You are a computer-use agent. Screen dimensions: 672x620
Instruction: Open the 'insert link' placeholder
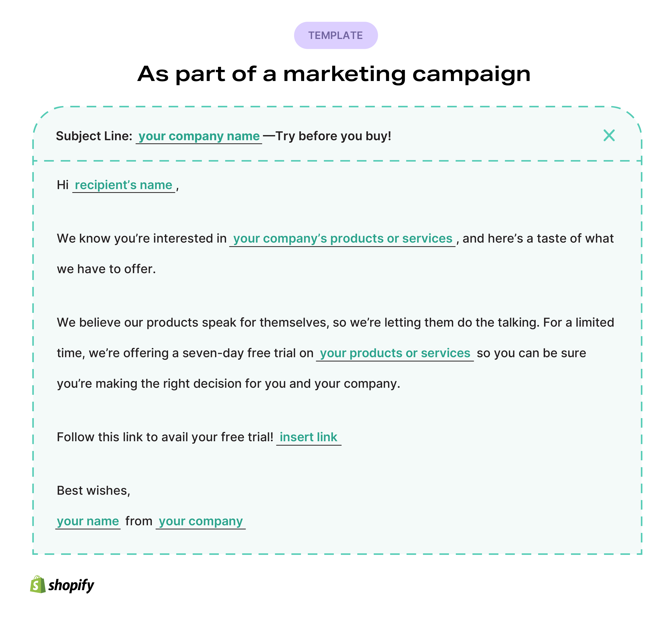pos(309,437)
